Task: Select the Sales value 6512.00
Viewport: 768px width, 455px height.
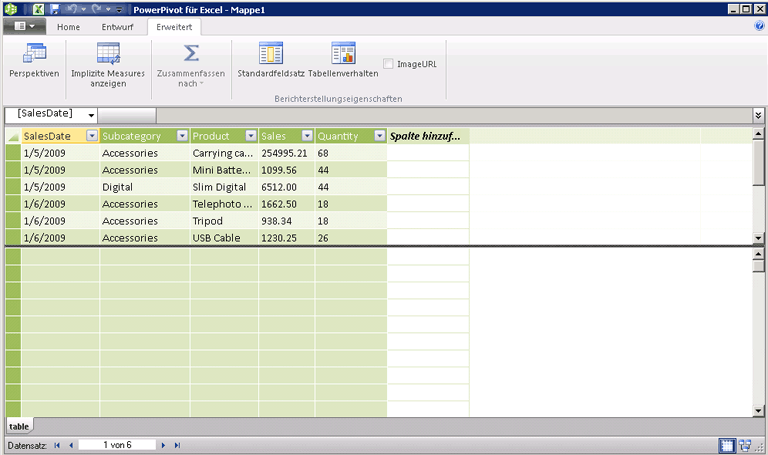Action: click(287, 187)
